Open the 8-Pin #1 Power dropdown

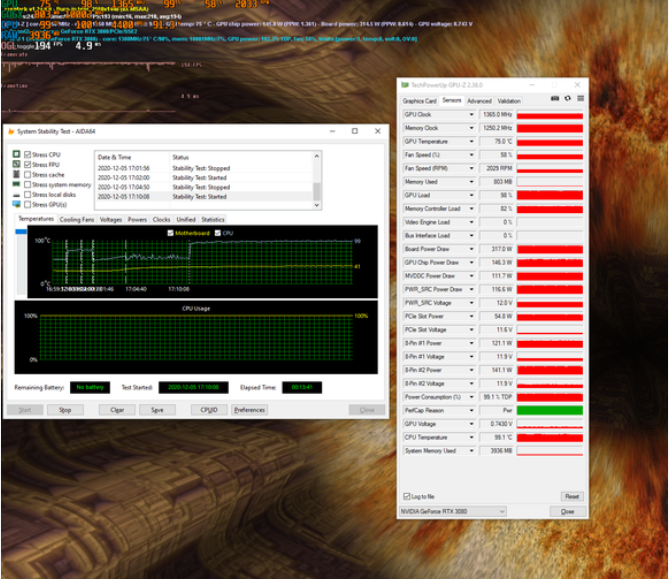click(471, 343)
